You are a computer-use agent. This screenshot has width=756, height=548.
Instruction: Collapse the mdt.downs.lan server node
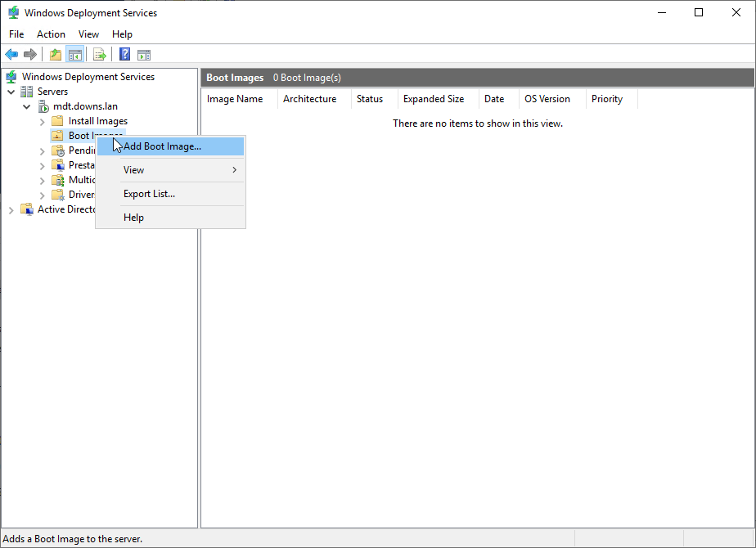click(27, 106)
